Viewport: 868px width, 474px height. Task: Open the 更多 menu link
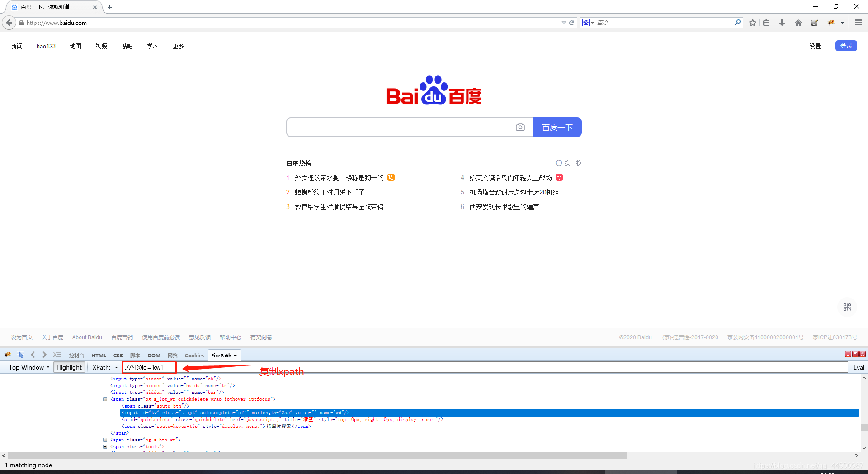point(179,46)
